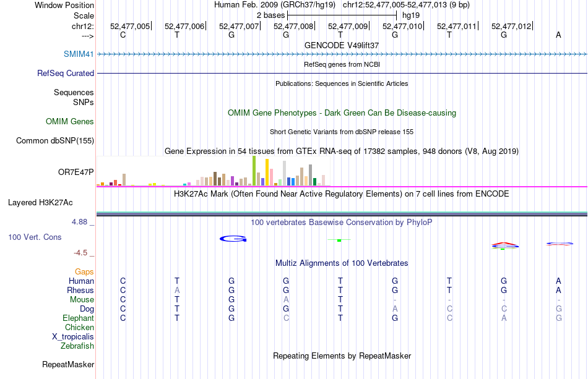The height and width of the screenshot is (379, 588).
Task: Click the A base in Elephant row
Action: tap(504, 318)
